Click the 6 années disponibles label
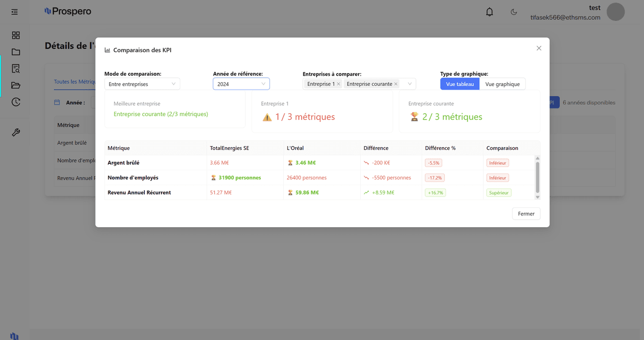 [x=588, y=102]
